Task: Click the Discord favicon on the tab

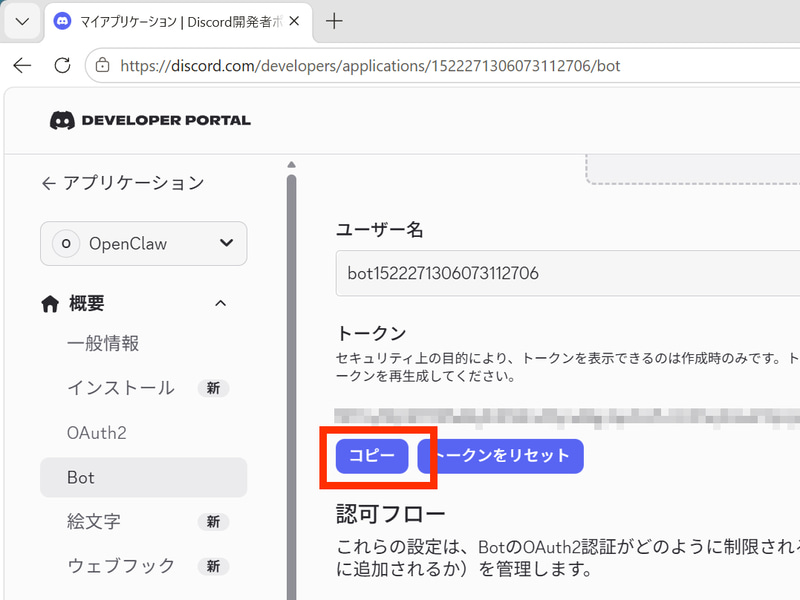Action: coord(63,21)
